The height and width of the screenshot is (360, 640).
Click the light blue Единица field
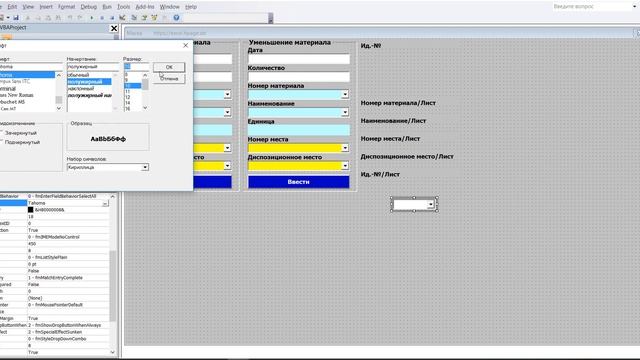coord(298,130)
